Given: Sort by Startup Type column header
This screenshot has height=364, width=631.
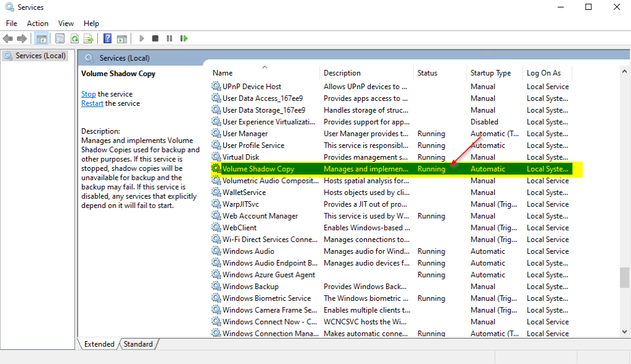Looking at the screenshot, I should (495, 72).
